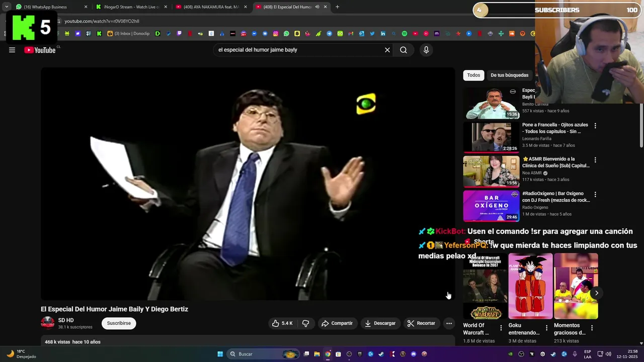Open the LinkedIn bookmark icon
This screenshot has width=644, height=362.
(x=383, y=34)
